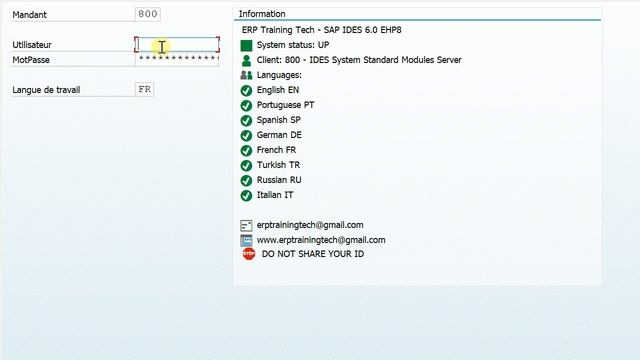Click the checkmark icon beside Turkish TR

click(246, 165)
